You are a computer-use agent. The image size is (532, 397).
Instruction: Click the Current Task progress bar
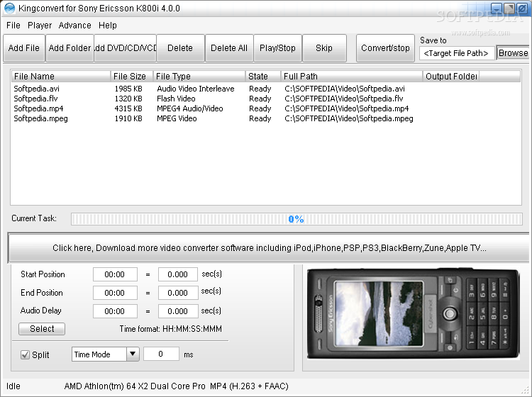(297, 219)
